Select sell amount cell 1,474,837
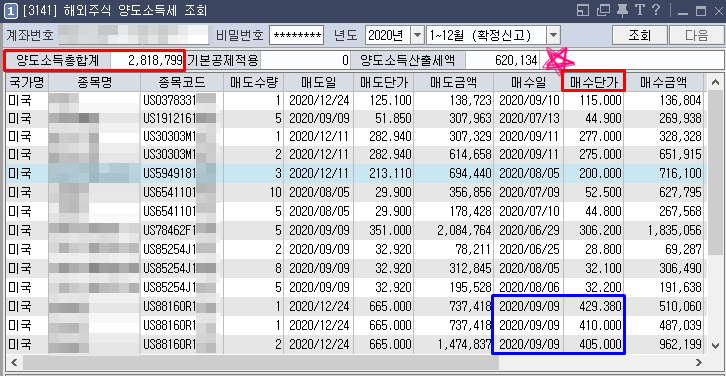 point(453,345)
